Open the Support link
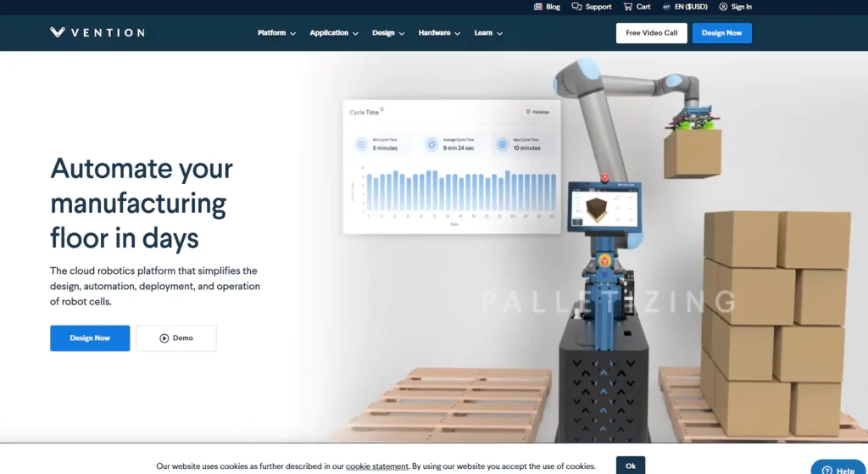The width and height of the screenshot is (868, 474). 591,7
